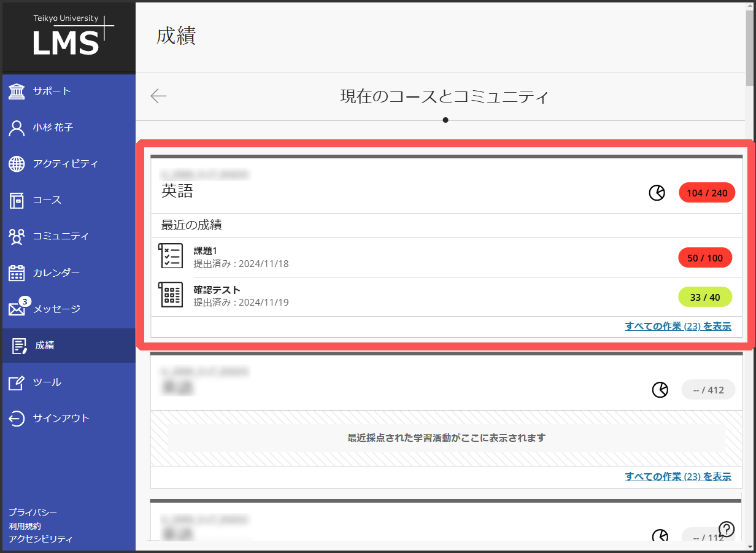Image resolution: width=756 pixels, height=553 pixels.
Task: Open the help question mark button
Action: 727,528
